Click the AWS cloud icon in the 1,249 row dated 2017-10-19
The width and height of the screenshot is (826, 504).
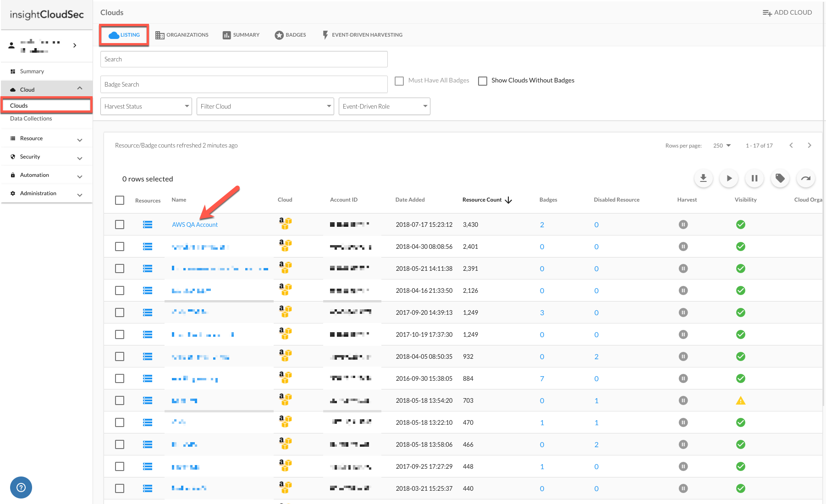tap(285, 334)
